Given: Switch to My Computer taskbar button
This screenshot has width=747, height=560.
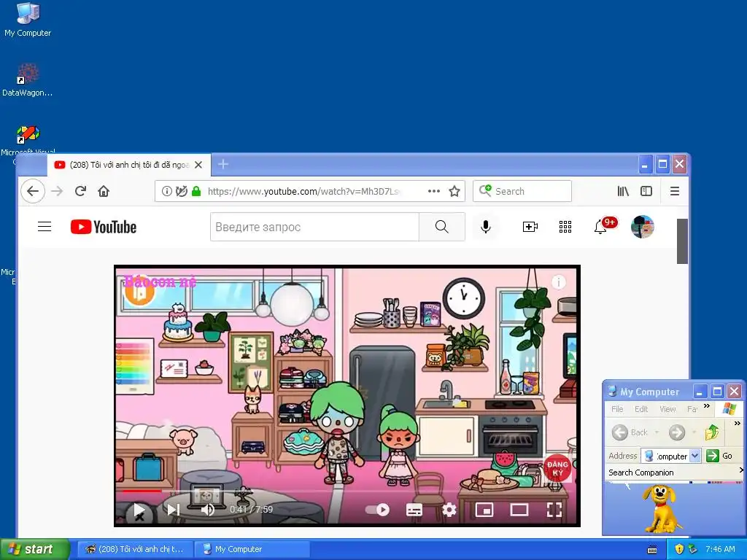Looking at the screenshot, I should 252,549.
